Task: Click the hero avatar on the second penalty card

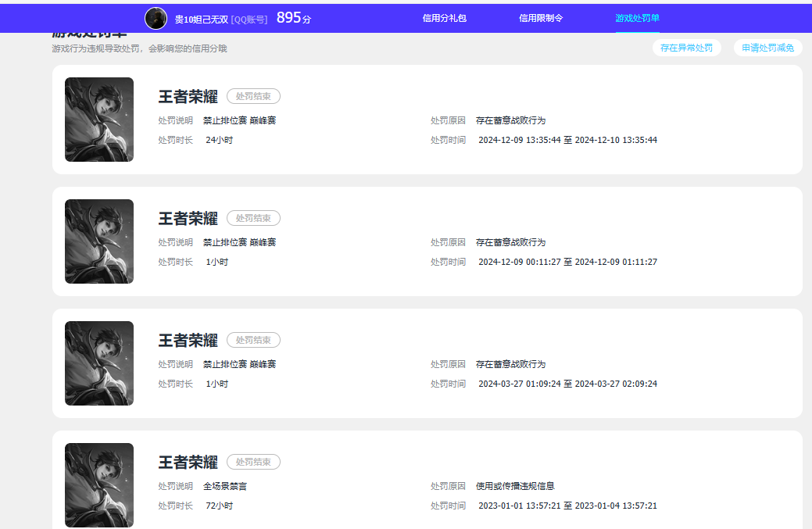Action: [98, 241]
